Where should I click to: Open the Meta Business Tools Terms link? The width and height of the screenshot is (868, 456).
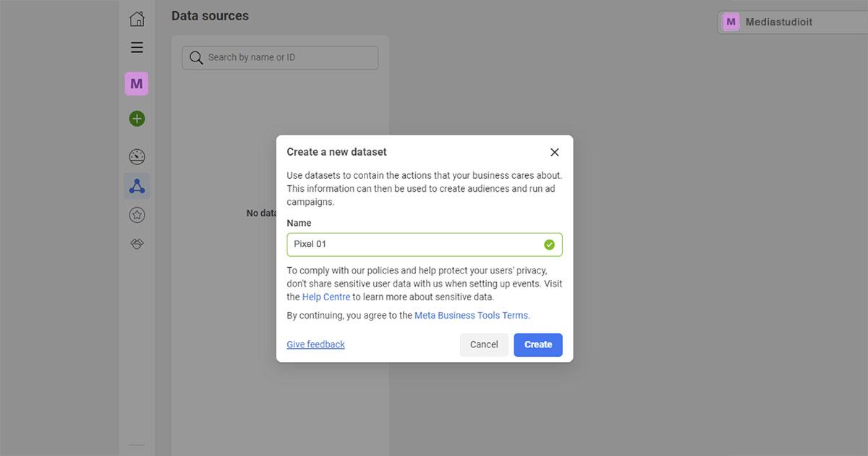[x=472, y=316]
